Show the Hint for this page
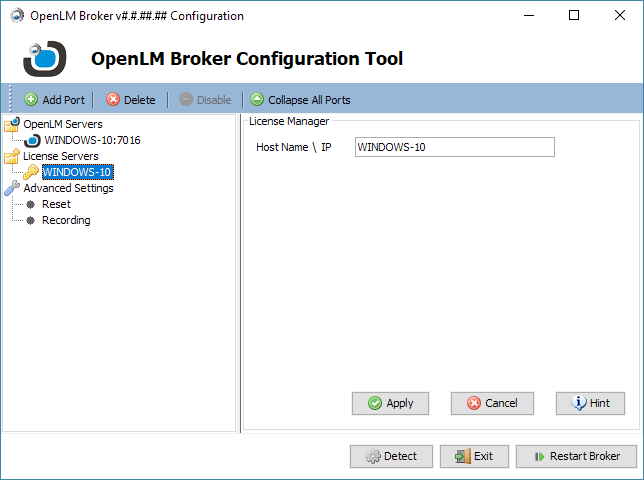Screen dimensions: 644x480 [590, 403]
